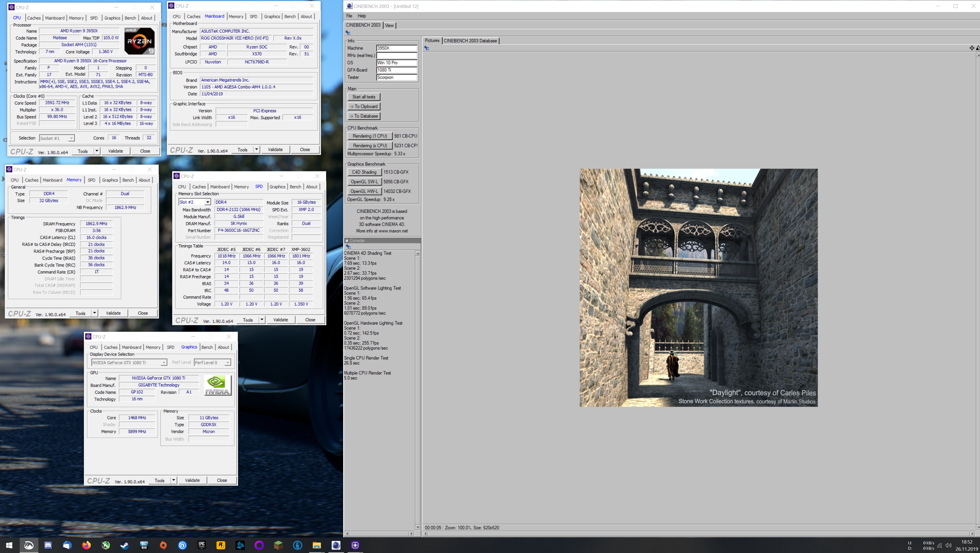980x553 pixels.
Task: Click the clock in the system tray
Action: click(966, 545)
